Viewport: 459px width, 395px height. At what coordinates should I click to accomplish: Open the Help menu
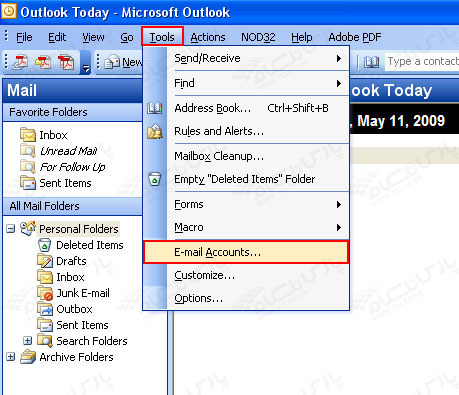302,37
